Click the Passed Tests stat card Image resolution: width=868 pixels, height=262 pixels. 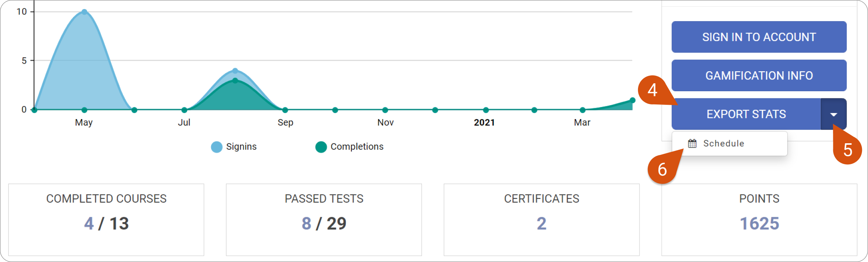(x=324, y=220)
